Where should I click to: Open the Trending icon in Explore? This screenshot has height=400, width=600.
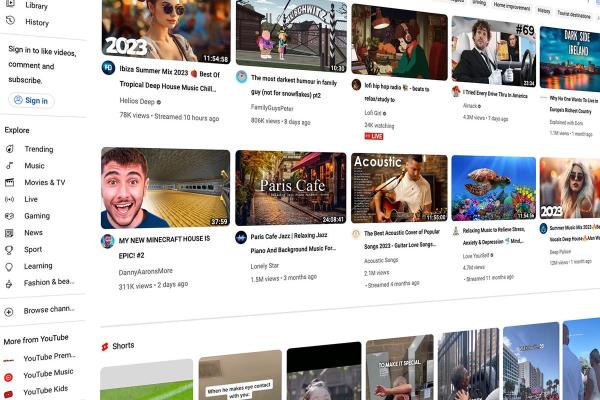(9, 149)
